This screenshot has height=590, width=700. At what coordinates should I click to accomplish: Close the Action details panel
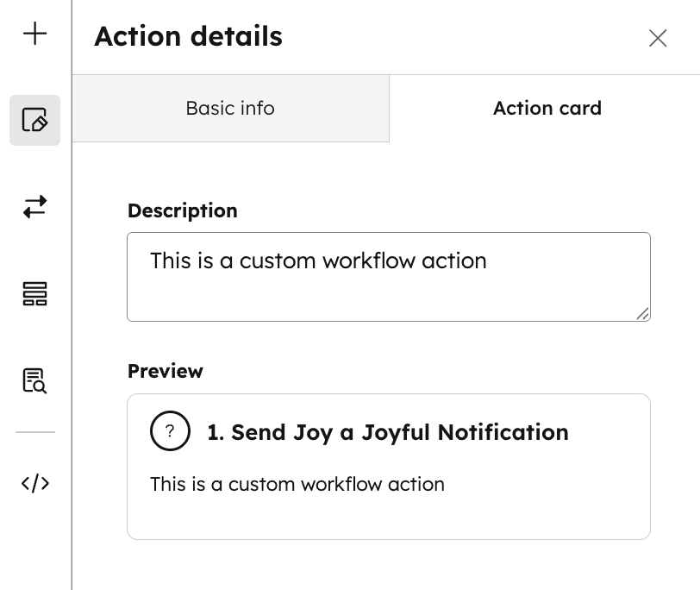[658, 38]
